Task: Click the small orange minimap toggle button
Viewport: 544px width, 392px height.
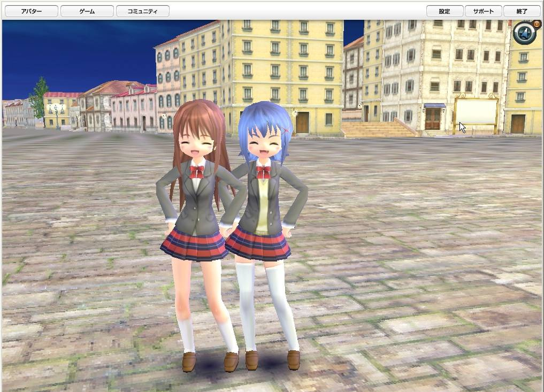Action: point(537,24)
